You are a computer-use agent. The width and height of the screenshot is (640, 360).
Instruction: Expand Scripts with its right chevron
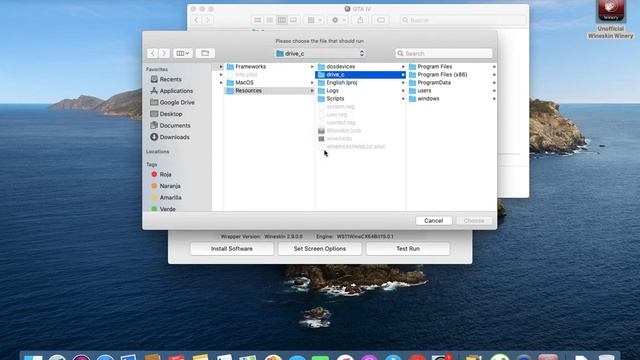point(403,99)
